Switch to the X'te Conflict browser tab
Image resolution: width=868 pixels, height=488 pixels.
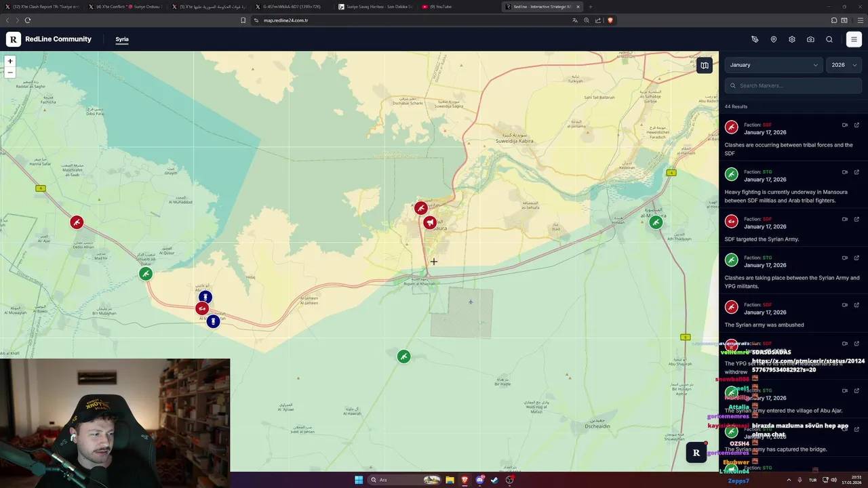[125, 7]
